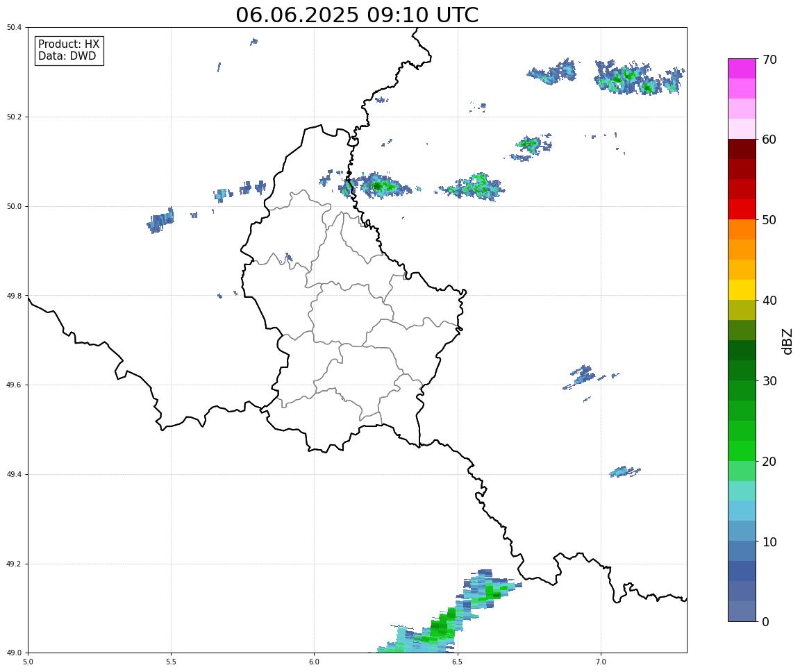The image size is (800, 672).
Task: Click latitude tick label "50.4"
Action: [14, 28]
